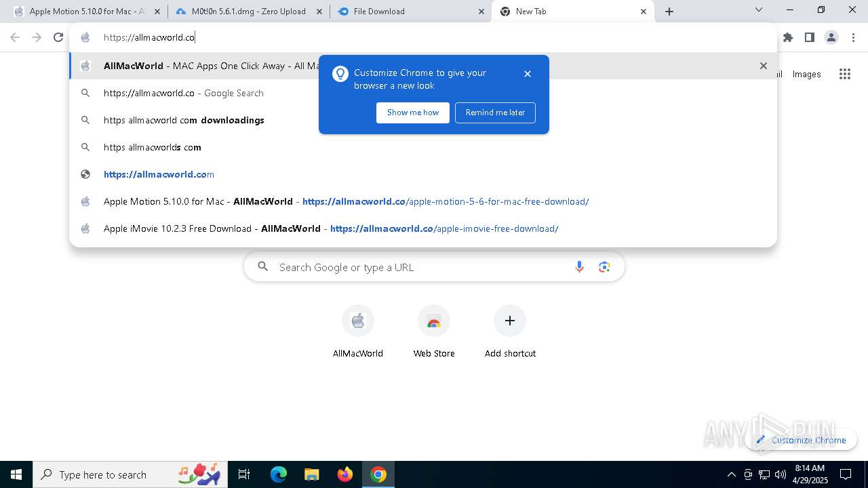Toggle the Chrome side panel icon
The height and width of the screenshot is (488, 868).
click(x=810, y=38)
